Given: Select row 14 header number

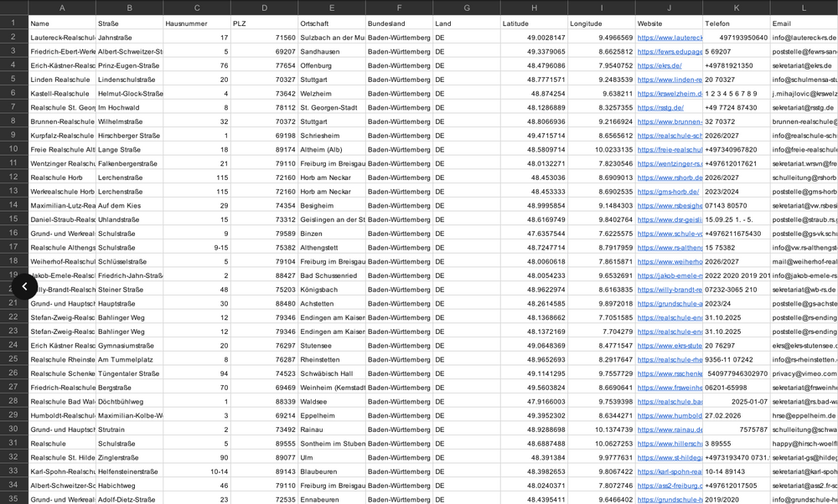Looking at the screenshot, I should click(14, 205).
